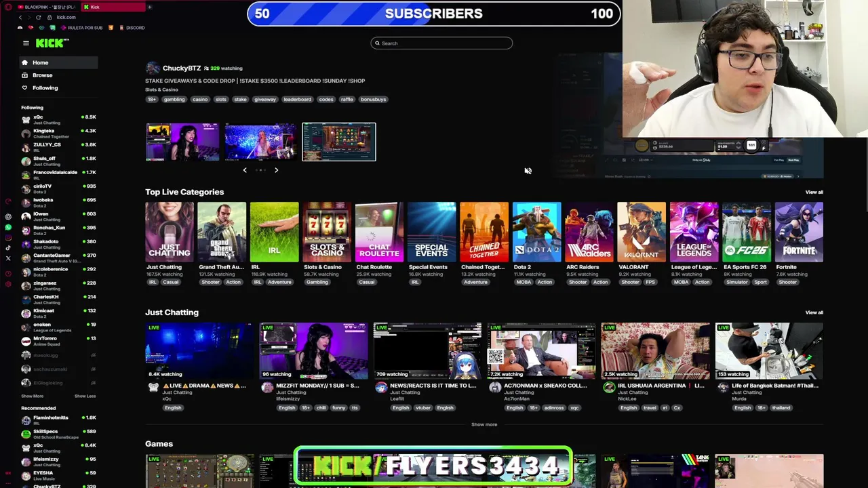Open the League of Legends category card
Viewport: 868px width, 488px height.
[694, 232]
